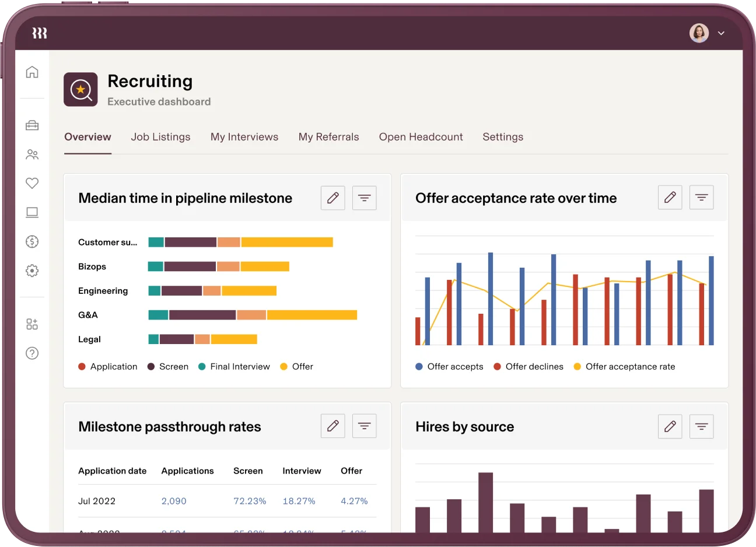Click the Engineering row label
The image size is (756, 547).
[103, 290]
